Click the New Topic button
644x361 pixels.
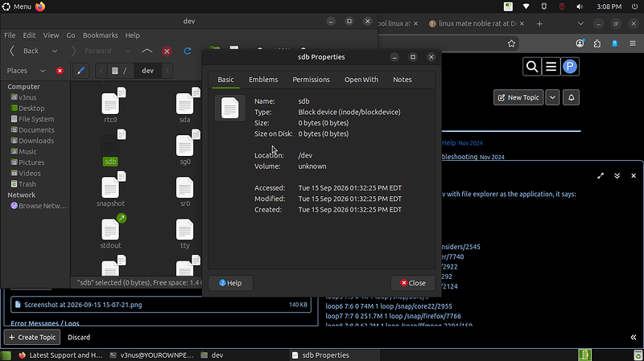(518, 97)
